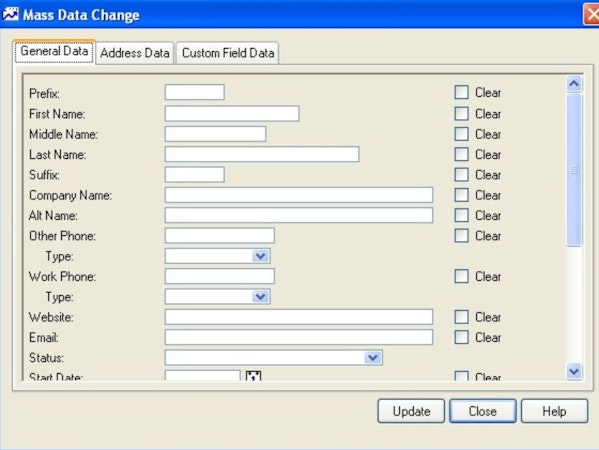Focus the Website text field
Image resolution: width=599 pixels, height=450 pixels.
(299, 317)
